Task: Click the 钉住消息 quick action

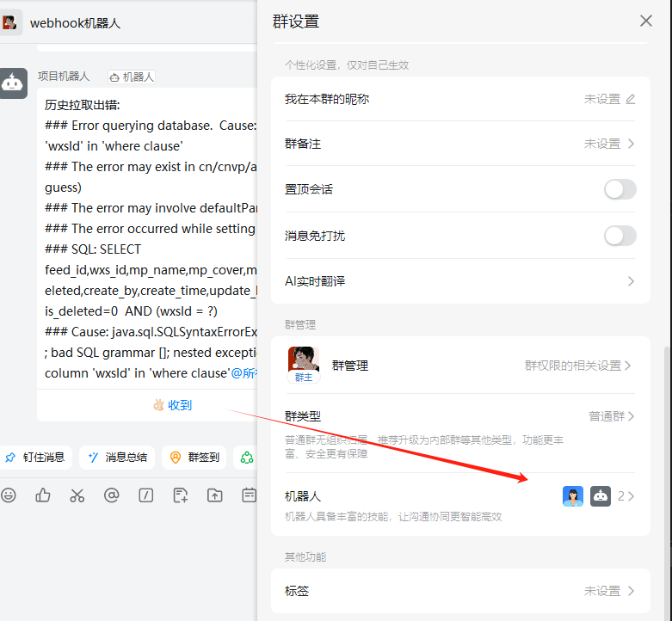Action: pyautogui.click(x=35, y=458)
